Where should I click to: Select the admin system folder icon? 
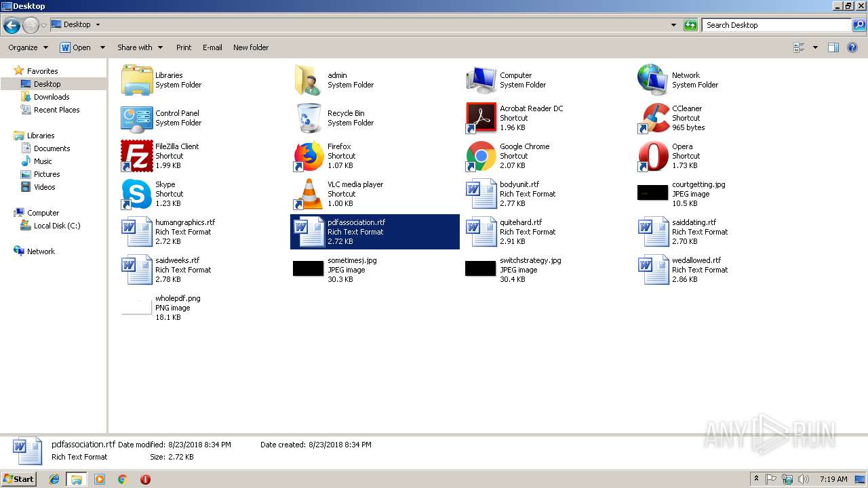(x=309, y=80)
